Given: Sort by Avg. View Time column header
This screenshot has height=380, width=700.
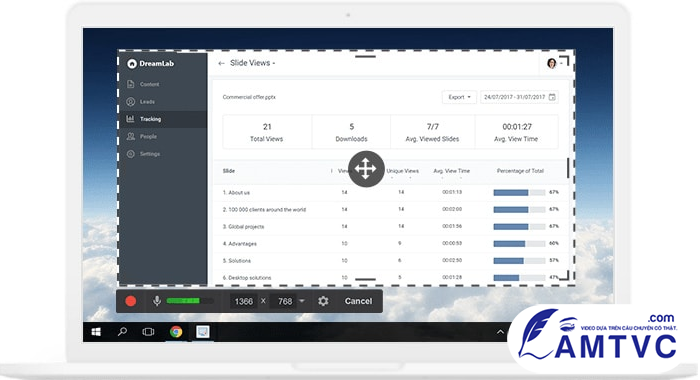Looking at the screenshot, I should 451,171.
